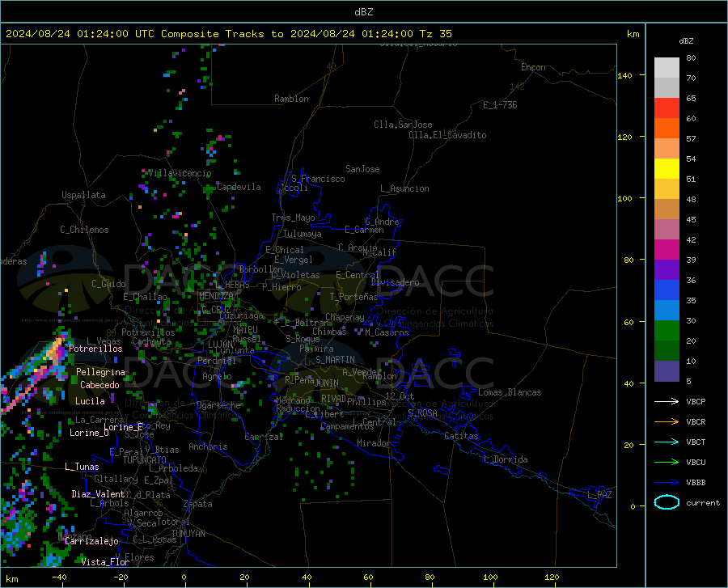Click the MENDOZA city label

click(x=216, y=296)
